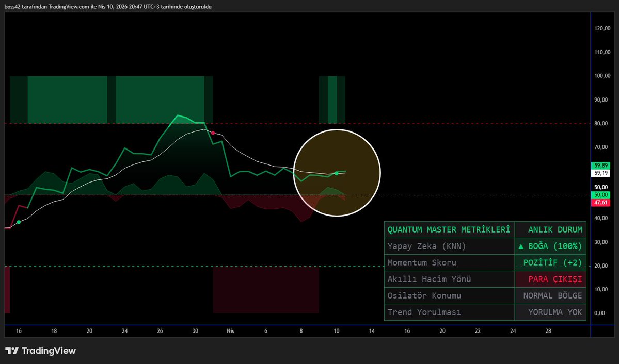
Task: Click the Nis label on the date axis
Action: 230,331
